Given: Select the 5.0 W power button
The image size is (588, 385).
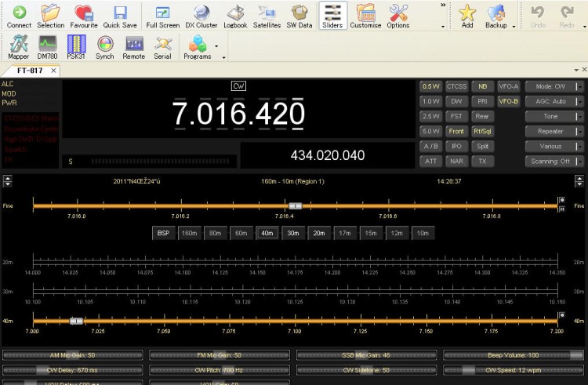Looking at the screenshot, I should [x=430, y=131].
